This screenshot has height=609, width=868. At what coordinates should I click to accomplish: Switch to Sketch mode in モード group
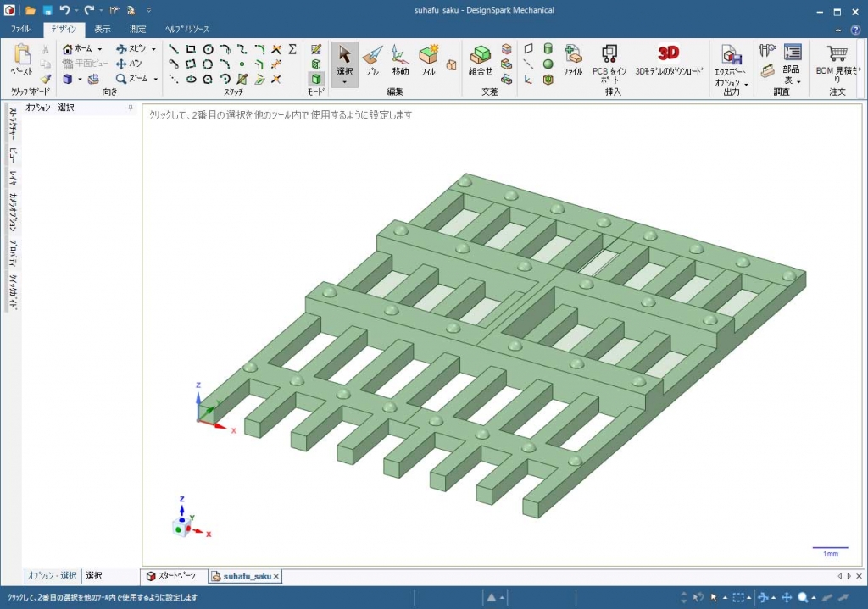[x=316, y=49]
